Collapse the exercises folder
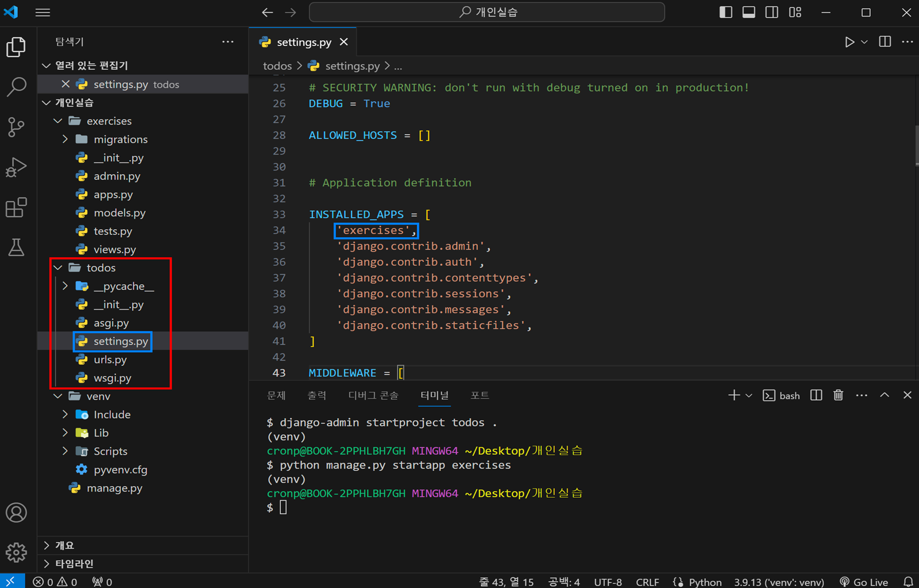This screenshot has height=588, width=919. coord(143,121)
